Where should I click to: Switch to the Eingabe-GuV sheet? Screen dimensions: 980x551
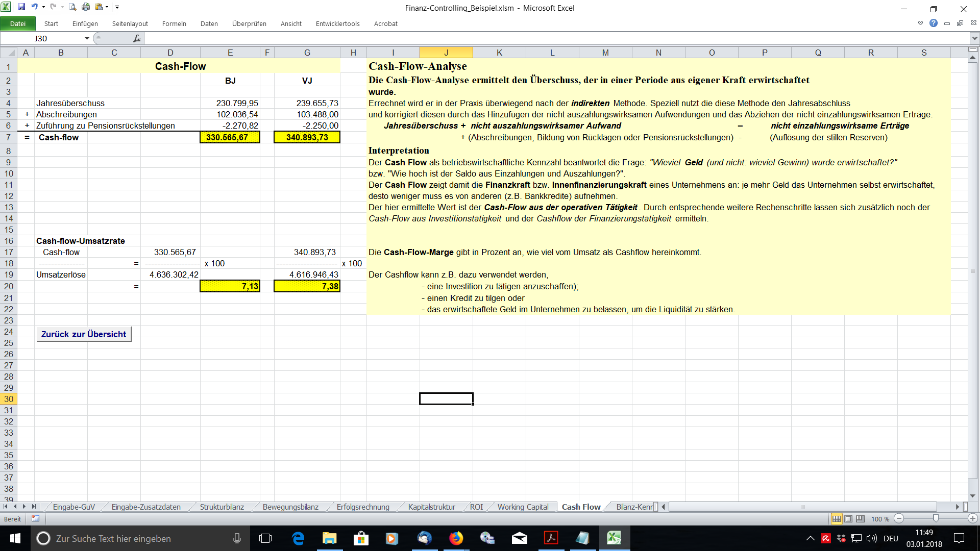point(74,507)
